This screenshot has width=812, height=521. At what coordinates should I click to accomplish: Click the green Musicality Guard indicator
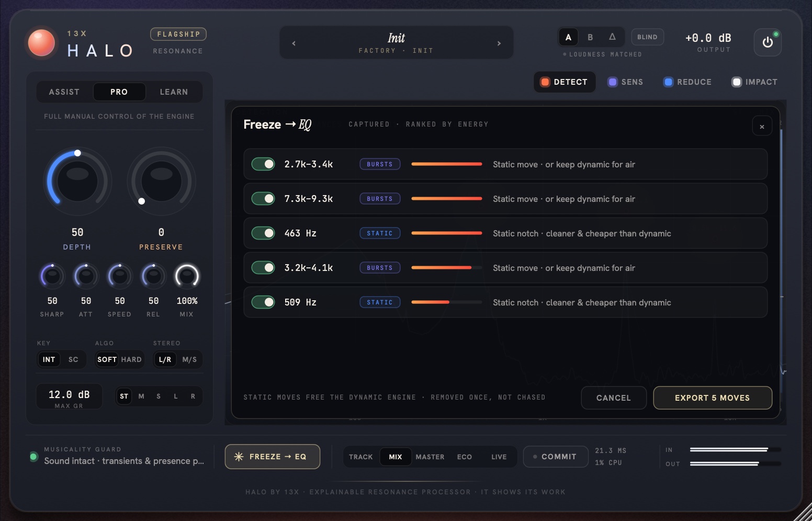pyautogui.click(x=34, y=457)
